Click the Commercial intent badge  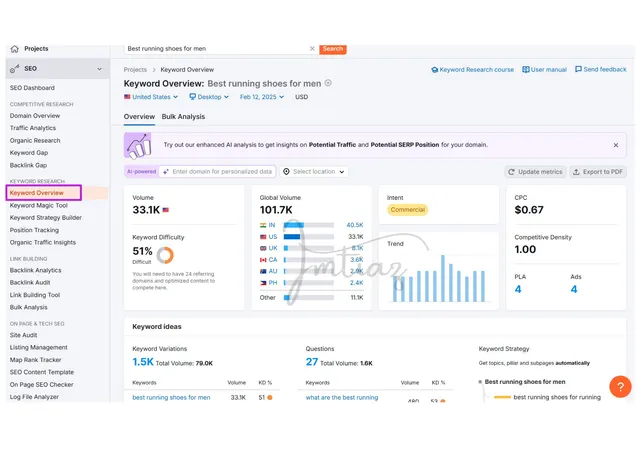407,210
